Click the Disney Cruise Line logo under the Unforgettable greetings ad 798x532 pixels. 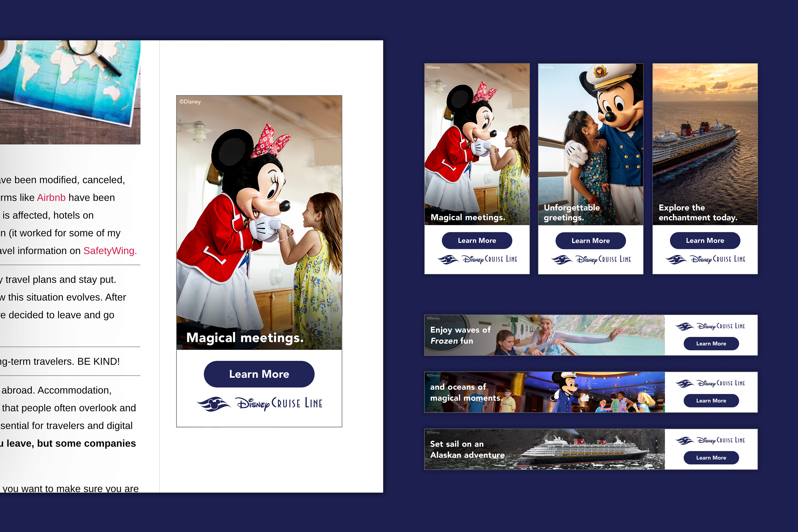591,260
